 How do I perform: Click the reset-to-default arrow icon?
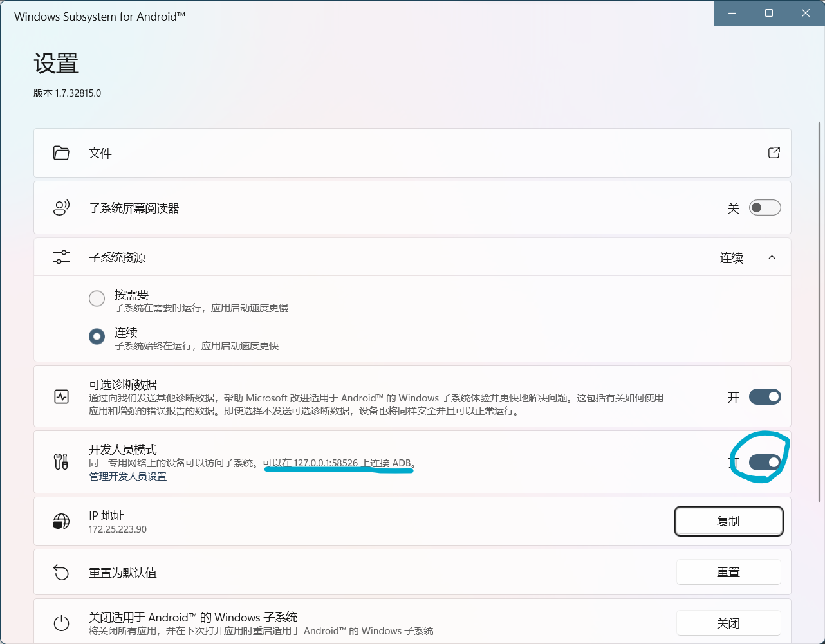pyautogui.click(x=61, y=572)
